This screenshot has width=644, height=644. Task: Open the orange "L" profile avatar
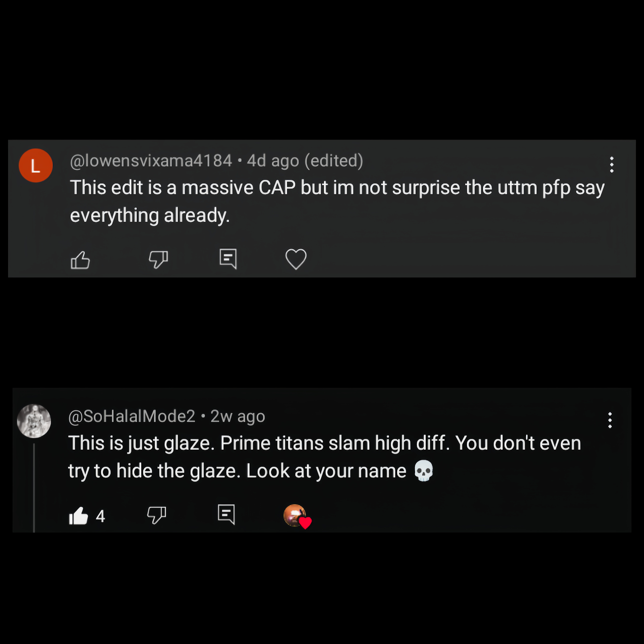pyautogui.click(x=36, y=166)
